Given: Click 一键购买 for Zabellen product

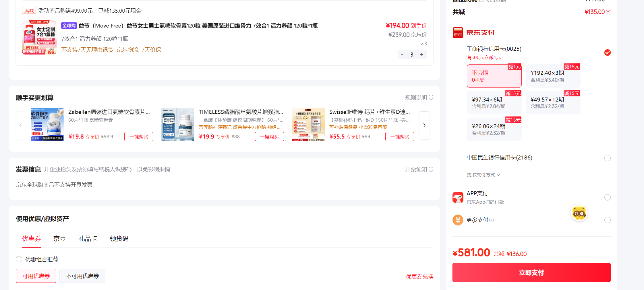Looking at the screenshot, I should click(x=139, y=137).
